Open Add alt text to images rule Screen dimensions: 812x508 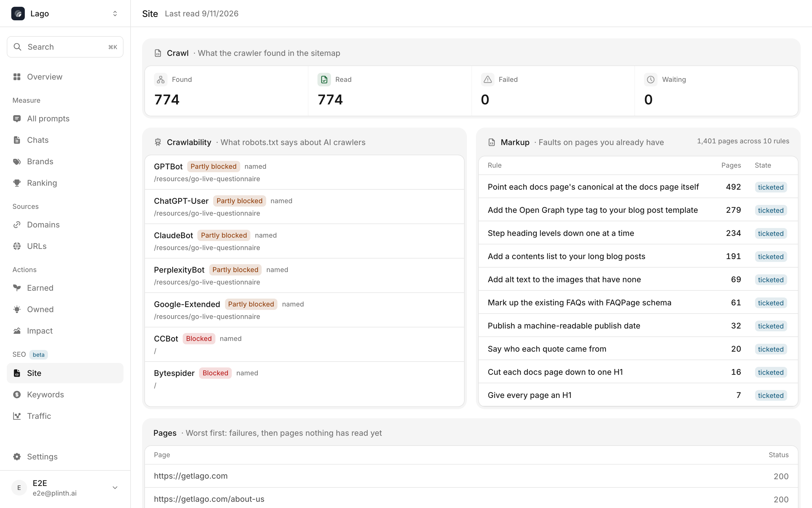[x=638, y=279]
